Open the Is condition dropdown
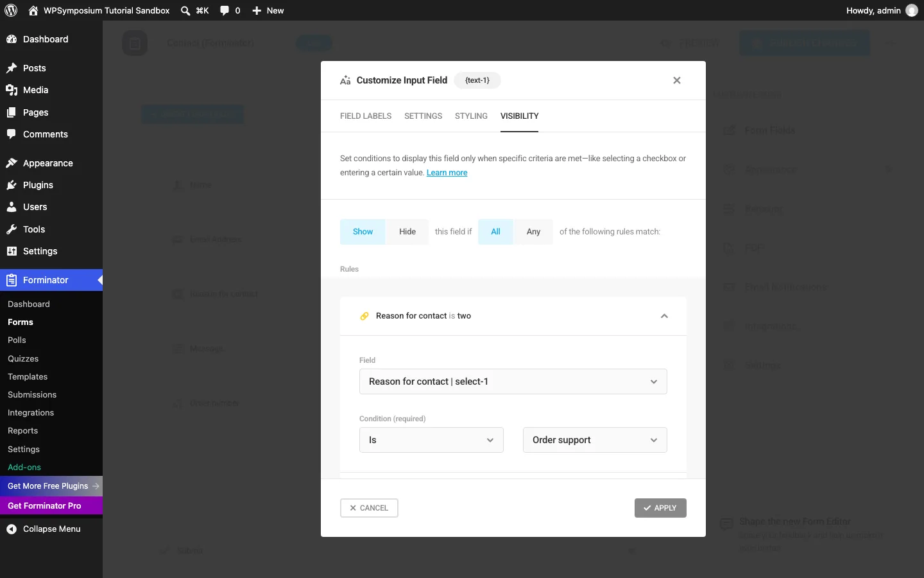The height and width of the screenshot is (578, 924). click(431, 440)
